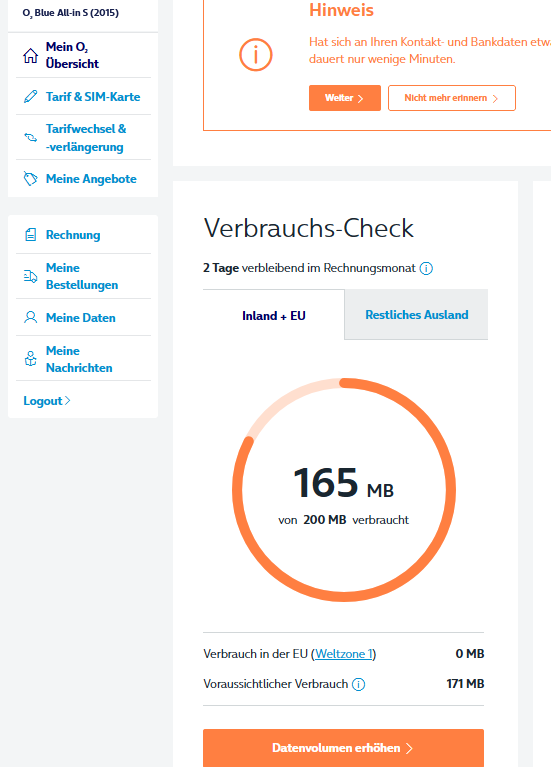Click the Weiter button in Hinweis box
551x767 pixels.
[x=344, y=98]
